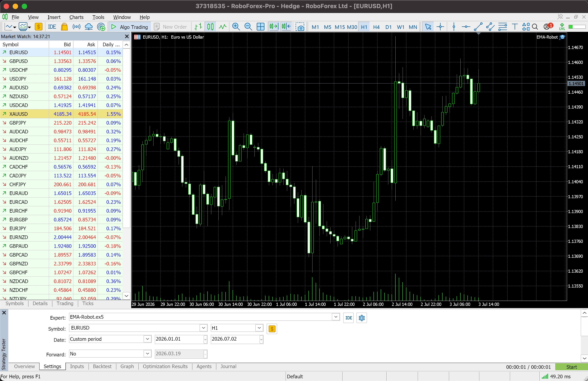Expand the Custom period date dropdown
Image resolution: width=588 pixels, height=381 pixels.
click(147, 339)
